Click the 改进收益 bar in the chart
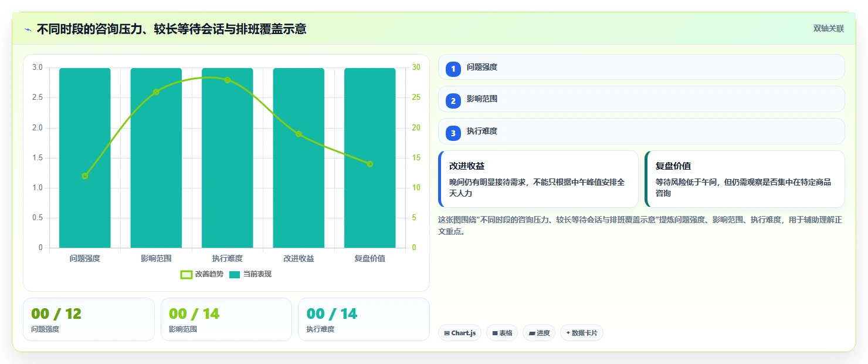The image size is (868, 364). coord(299,158)
